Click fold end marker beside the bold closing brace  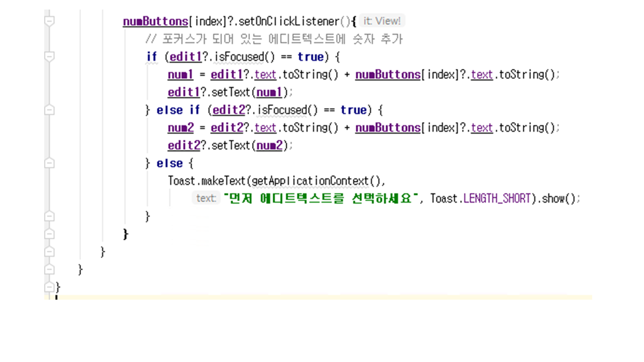pyautogui.click(x=49, y=234)
